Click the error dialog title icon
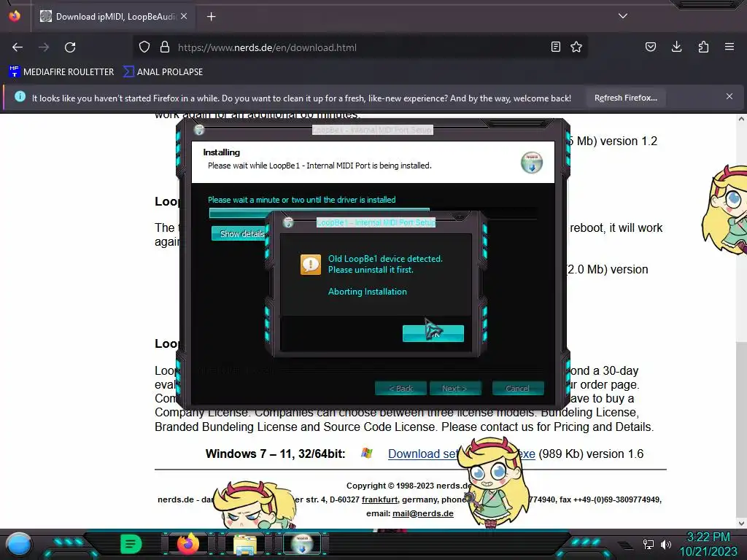 point(288,222)
